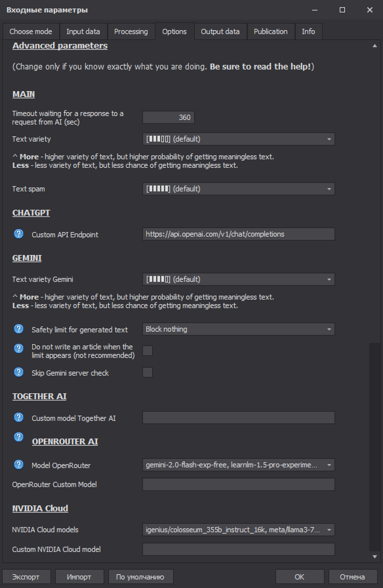The width and height of the screenshot is (383, 588).
Task: Click help icon beside OPENROUTER AI heading
Action: 19,437
